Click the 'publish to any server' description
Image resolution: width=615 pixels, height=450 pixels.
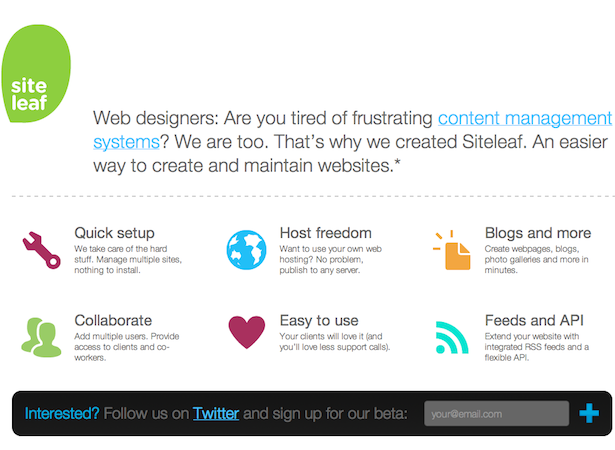319,270
